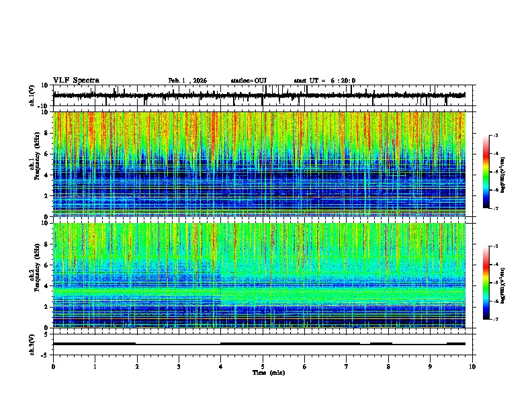The image size is (532, 411).
Task: Click the ch.3 voltage trace panel
Action: (263, 345)
